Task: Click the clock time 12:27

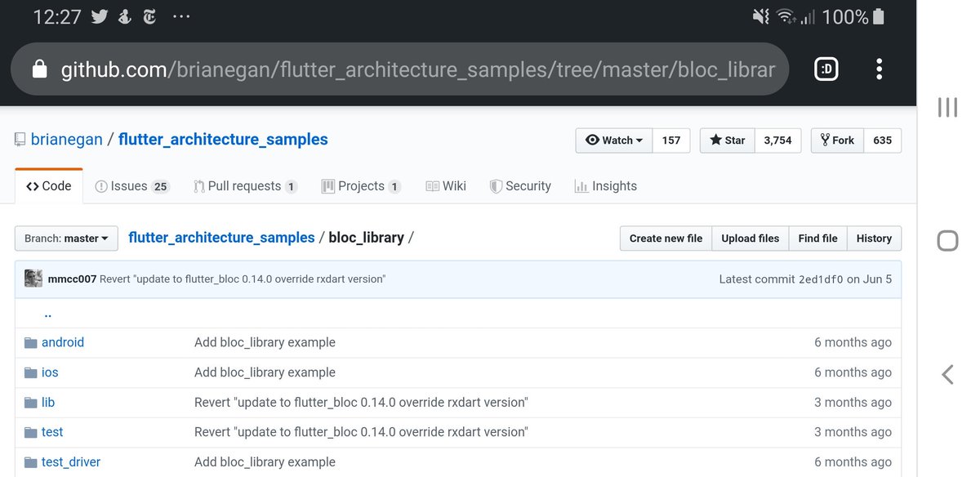Action: pos(57,16)
